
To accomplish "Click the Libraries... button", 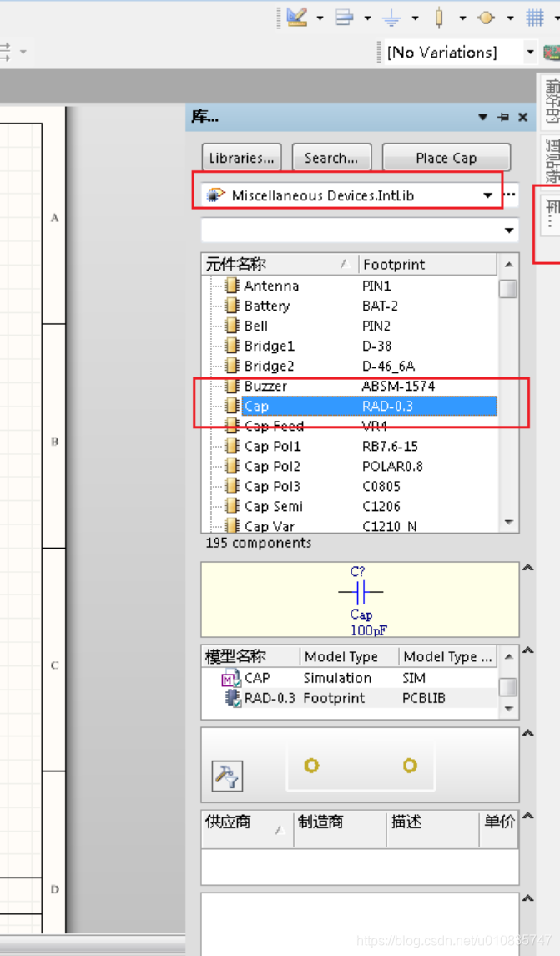I will coord(241,158).
